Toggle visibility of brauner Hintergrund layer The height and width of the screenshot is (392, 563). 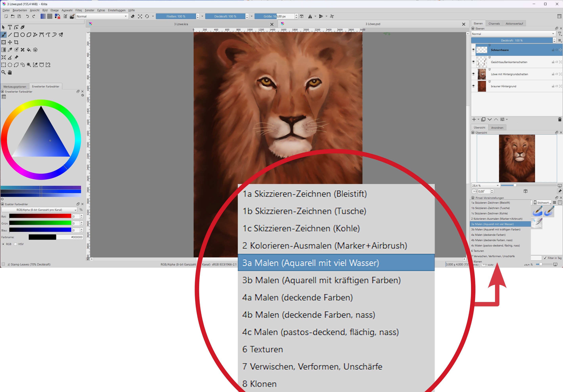tap(473, 86)
